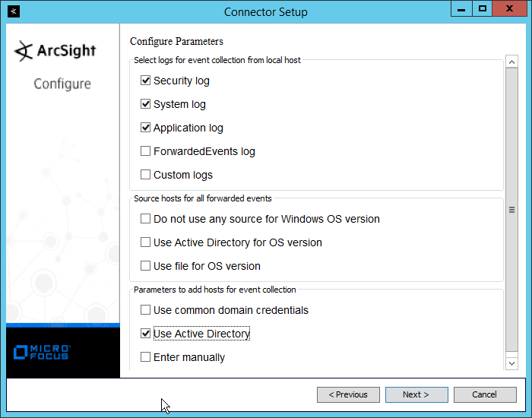
Task: Click the Micro Focus logo
Action: 43,352
